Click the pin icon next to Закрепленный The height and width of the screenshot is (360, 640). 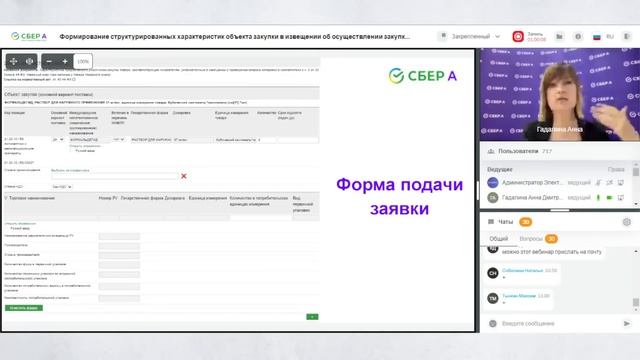click(443, 36)
